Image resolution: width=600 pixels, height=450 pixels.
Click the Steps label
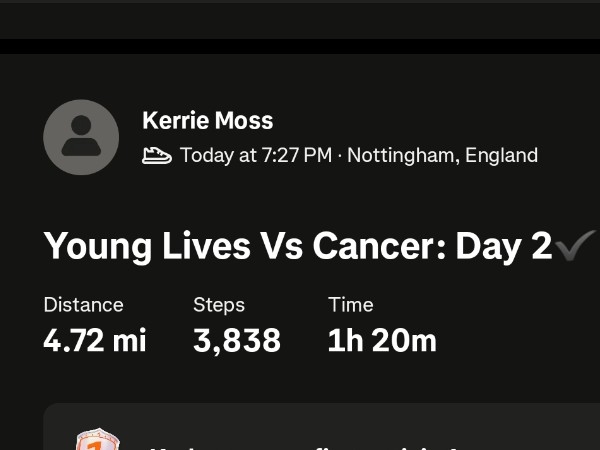click(219, 305)
